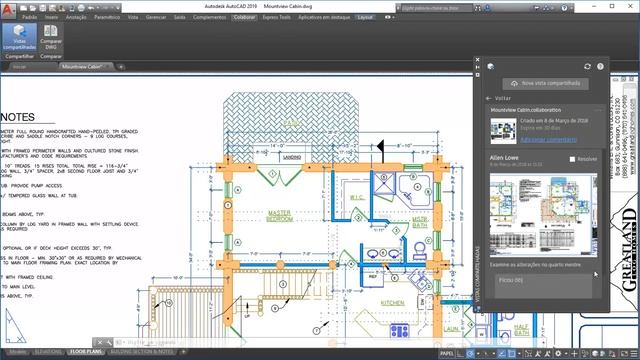Expand the object snap settings dropdown arrow

pyautogui.click(x=519, y=353)
